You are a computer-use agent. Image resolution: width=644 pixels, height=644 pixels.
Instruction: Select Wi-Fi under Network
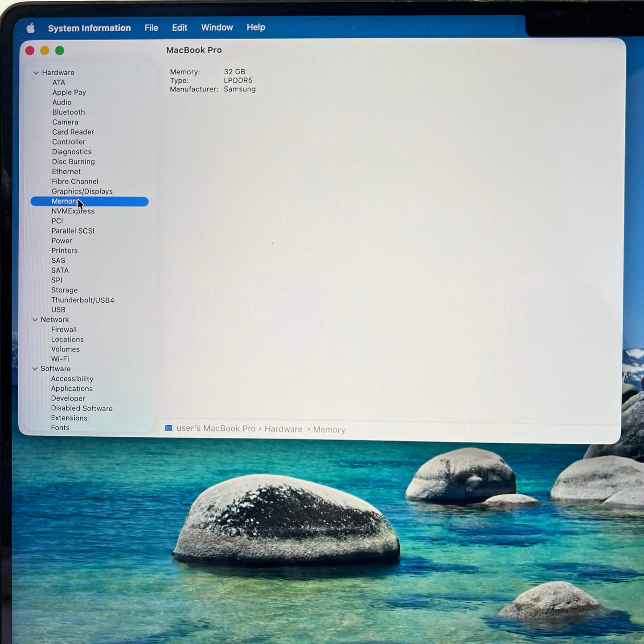60,359
